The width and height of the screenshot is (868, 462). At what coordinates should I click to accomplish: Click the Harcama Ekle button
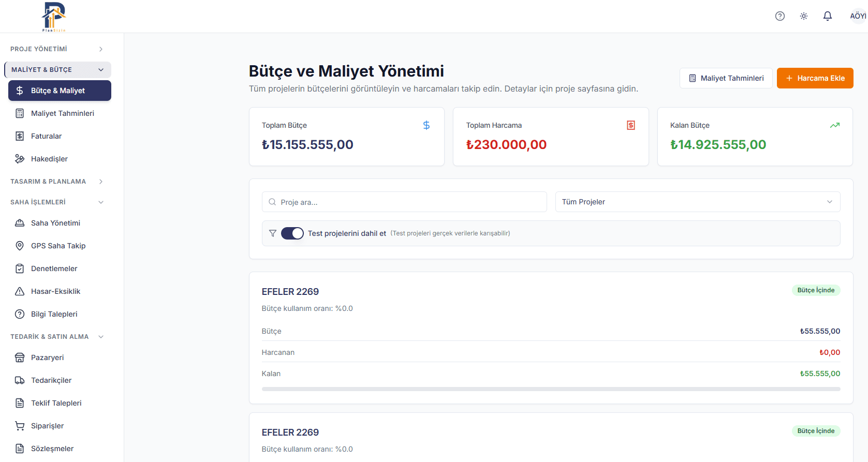815,78
